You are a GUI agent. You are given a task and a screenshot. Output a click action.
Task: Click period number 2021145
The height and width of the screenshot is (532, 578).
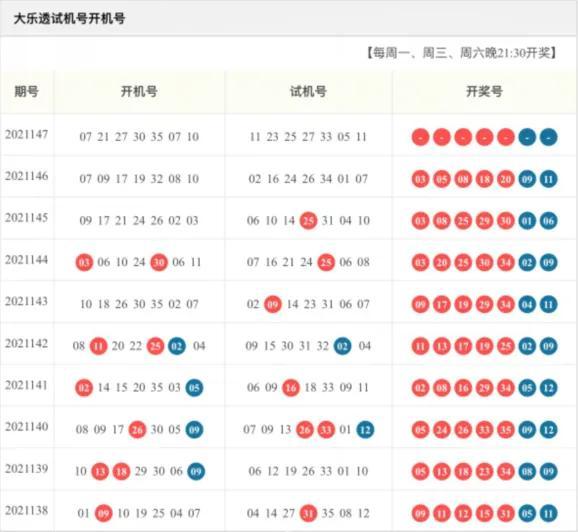tap(27, 218)
